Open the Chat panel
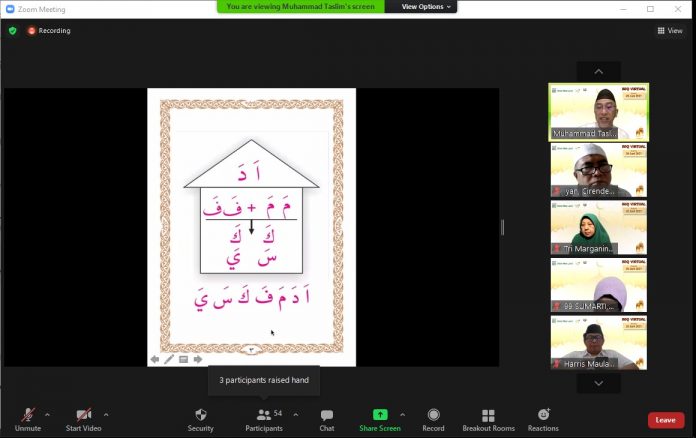Image resolution: width=696 pixels, height=438 pixels. click(327, 415)
